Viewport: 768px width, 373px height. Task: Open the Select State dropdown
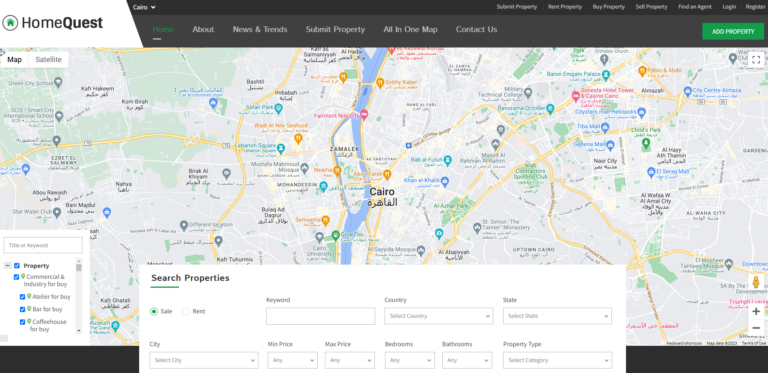pos(557,316)
